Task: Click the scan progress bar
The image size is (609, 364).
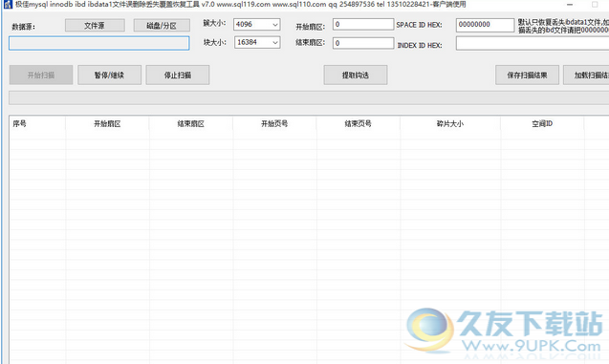Action: (x=309, y=98)
